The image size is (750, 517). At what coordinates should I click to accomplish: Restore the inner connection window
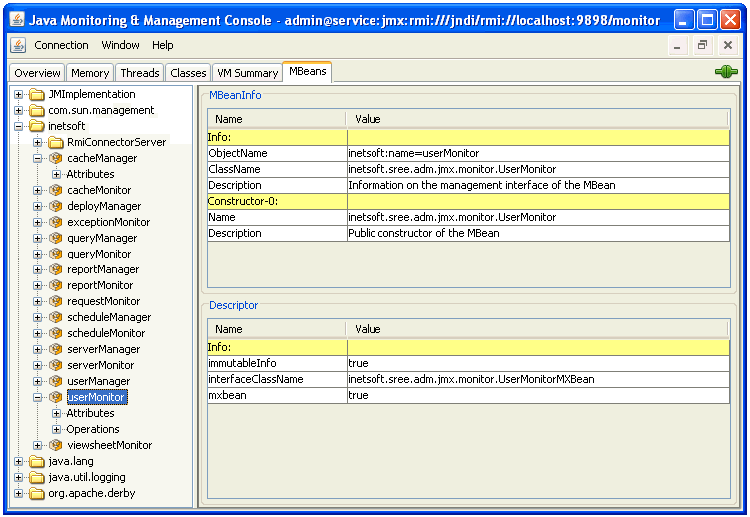point(702,45)
